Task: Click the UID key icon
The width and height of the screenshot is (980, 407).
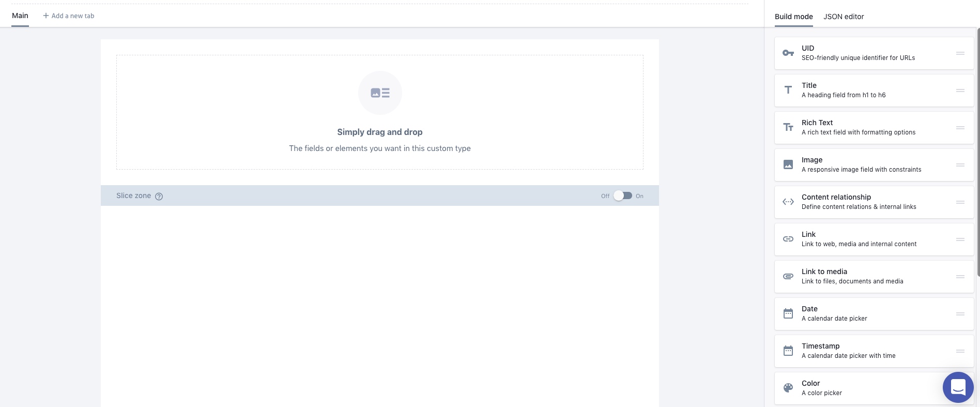Action: pyautogui.click(x=788, y=53)
